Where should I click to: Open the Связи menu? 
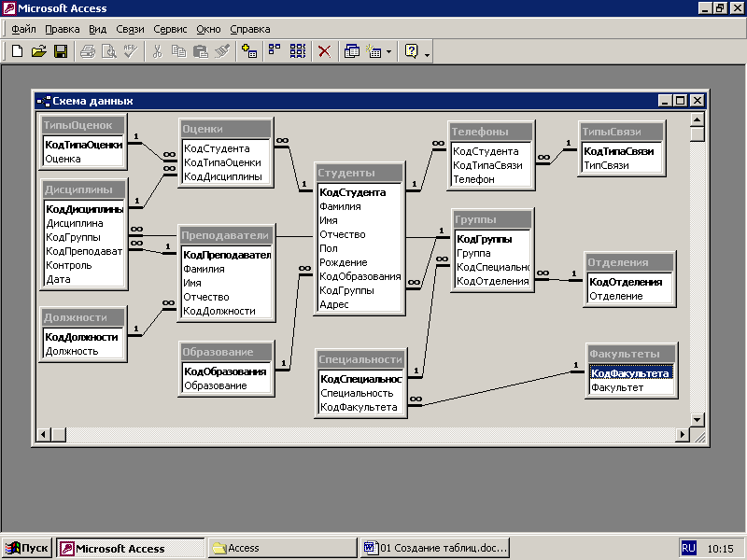pos(130,29)
